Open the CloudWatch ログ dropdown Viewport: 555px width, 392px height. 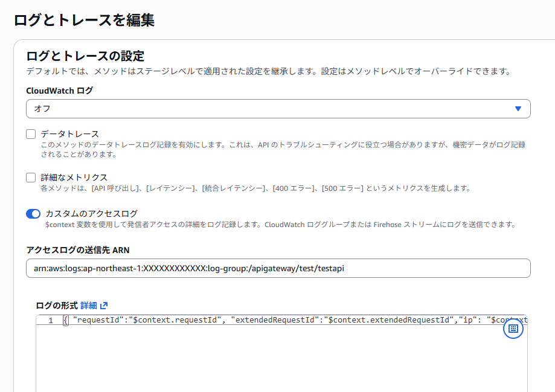(278, 109)
